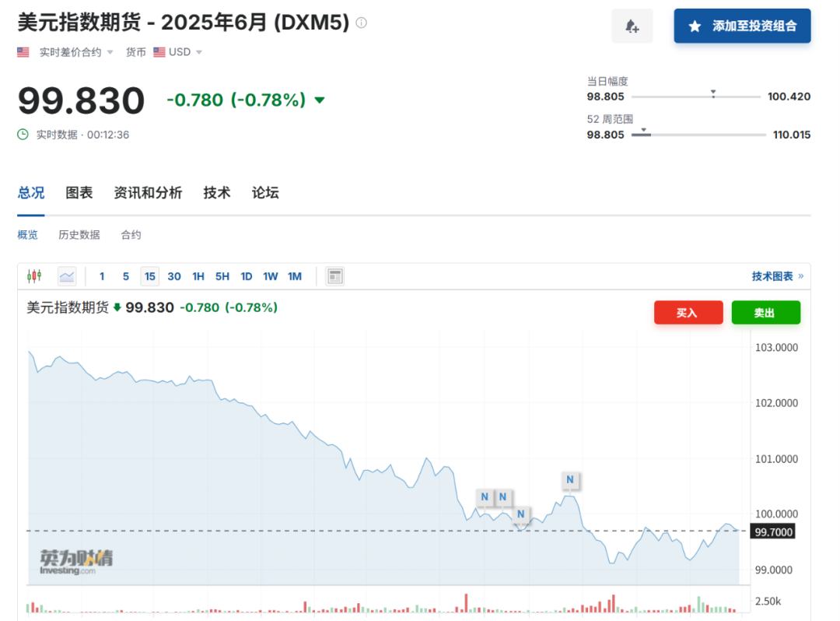Open the 实时差价合约 dropdown

pyautogui.click(x=76, y=52)
